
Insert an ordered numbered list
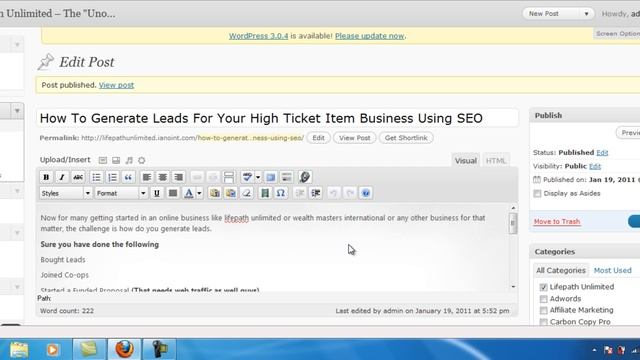[x=112, y=177]
